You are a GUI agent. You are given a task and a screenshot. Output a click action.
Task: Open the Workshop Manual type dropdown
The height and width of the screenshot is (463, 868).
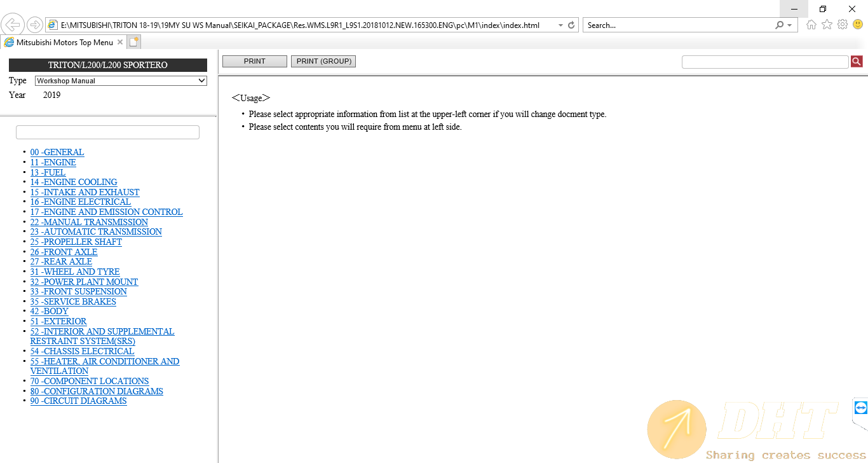121,81
